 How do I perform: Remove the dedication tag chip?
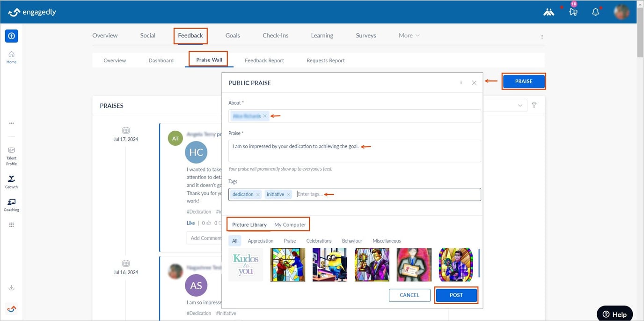coord(258,194)
